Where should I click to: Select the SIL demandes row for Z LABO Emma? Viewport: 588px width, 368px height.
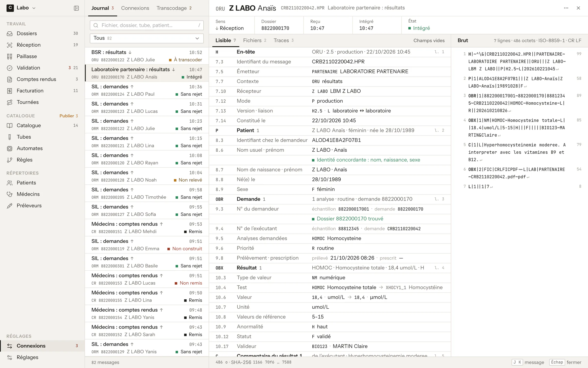[x=147, y=245]
